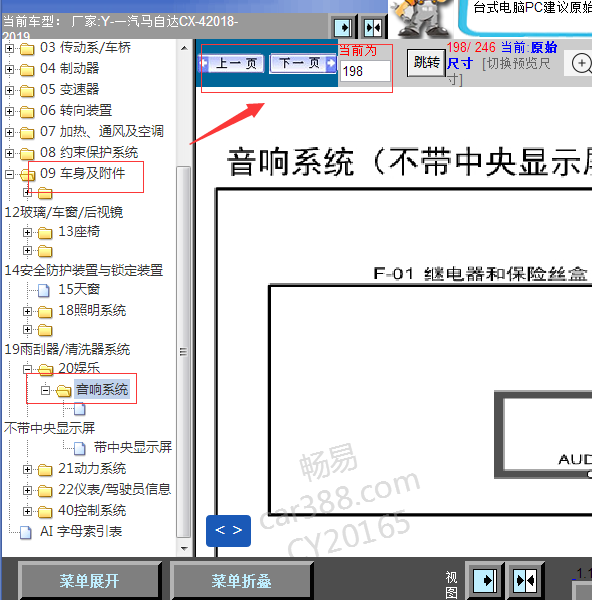Select 21动力系统 tree item
The width and height of the screenshot is (592, 600).
click(x=92, y=468)
